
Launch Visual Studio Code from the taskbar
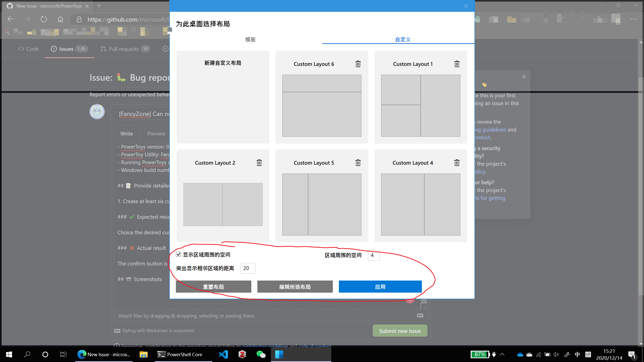point(223,354)
